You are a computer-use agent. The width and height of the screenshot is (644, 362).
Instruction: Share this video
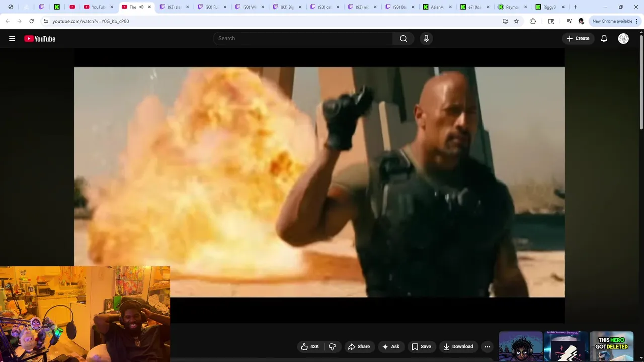[359, 346]
